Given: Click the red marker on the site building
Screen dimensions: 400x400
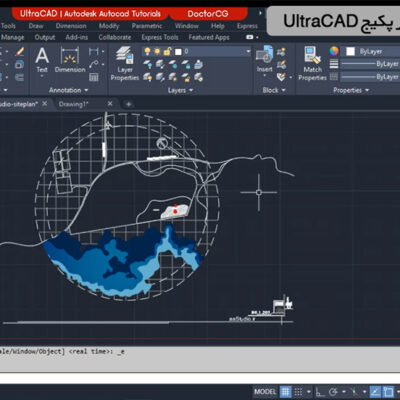Looking at the screenshot, I should click(175, 210).
